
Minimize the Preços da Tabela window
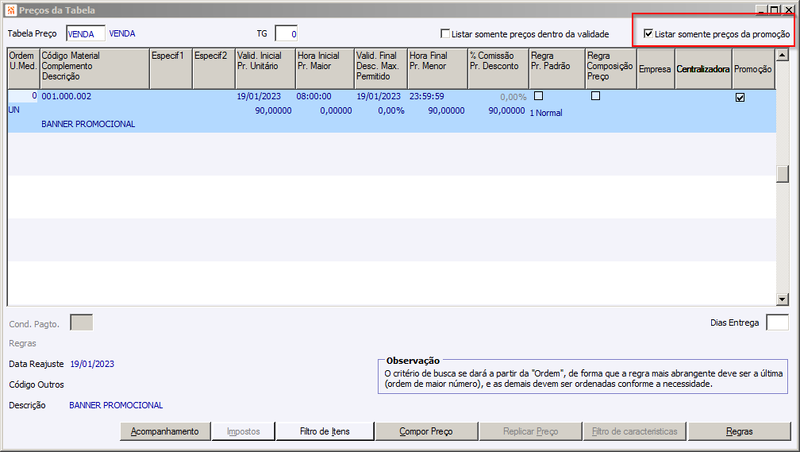761,10
